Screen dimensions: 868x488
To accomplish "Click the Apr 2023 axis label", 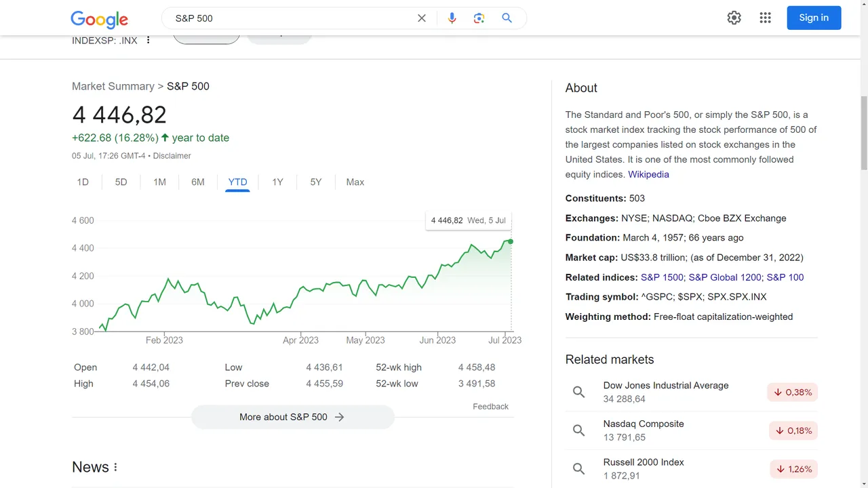I will [x=300, y=340].
